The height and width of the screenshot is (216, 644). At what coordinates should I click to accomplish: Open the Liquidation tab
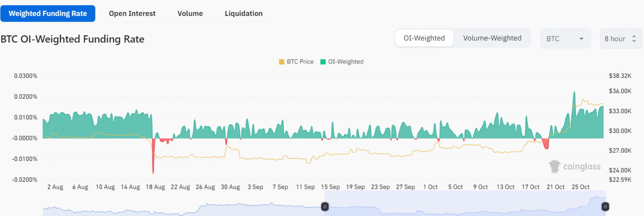click(244, 13)
